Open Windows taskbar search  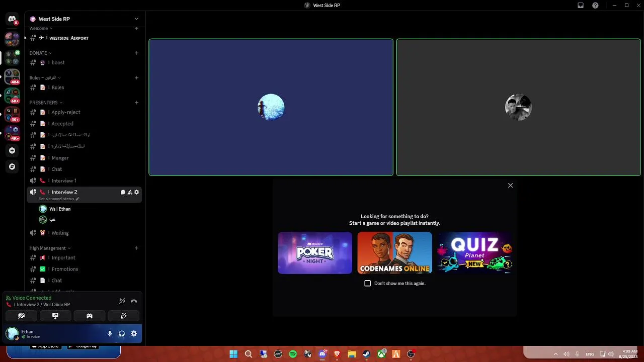click(249, 354)
